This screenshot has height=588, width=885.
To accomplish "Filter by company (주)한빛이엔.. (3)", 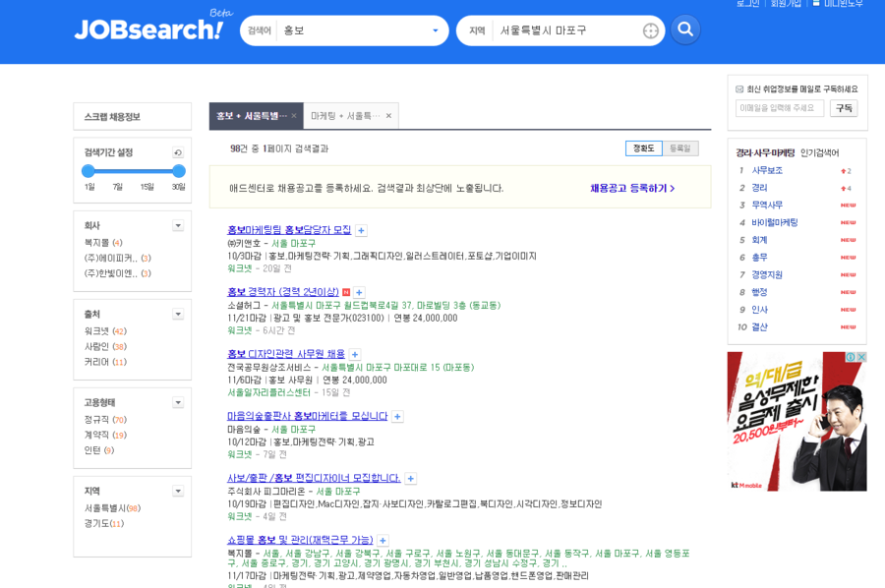I will [x=117, y=273].
